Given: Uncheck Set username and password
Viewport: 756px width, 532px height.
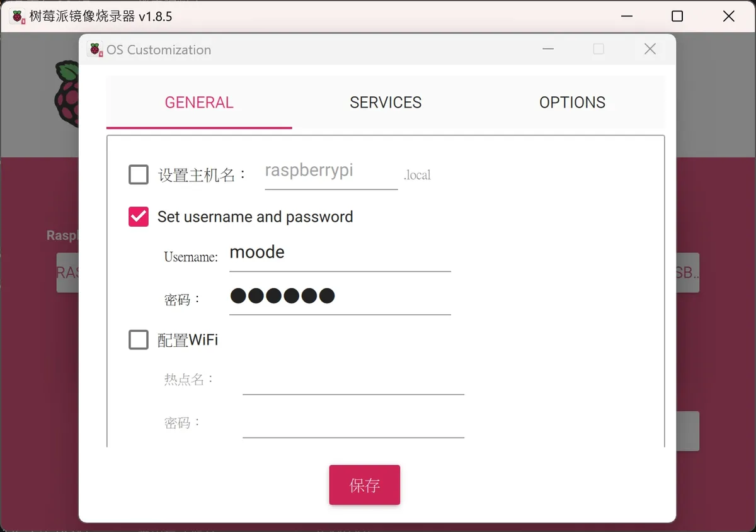Looking at the screenshot, I should click(x=139, y=217).
